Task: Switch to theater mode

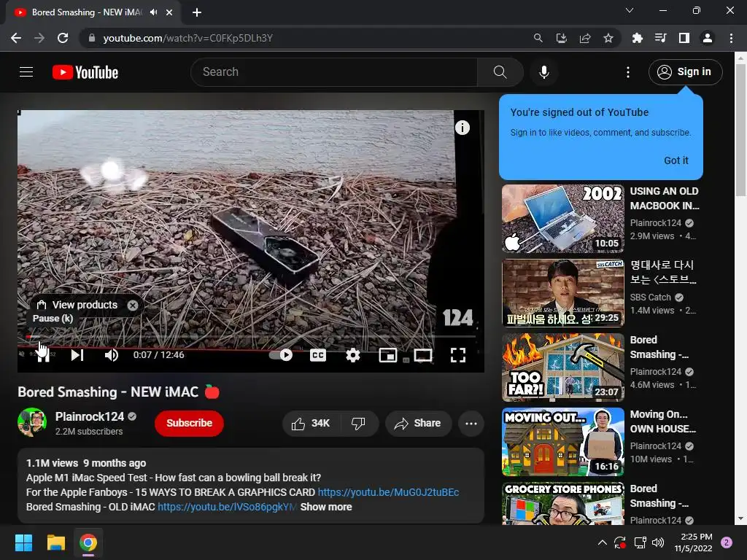Action: point(423,355)
